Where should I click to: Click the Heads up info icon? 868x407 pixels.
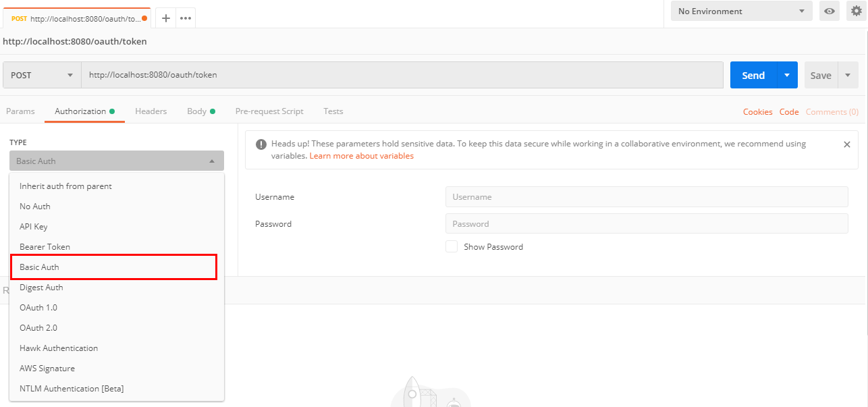click(x=261, y=144)
